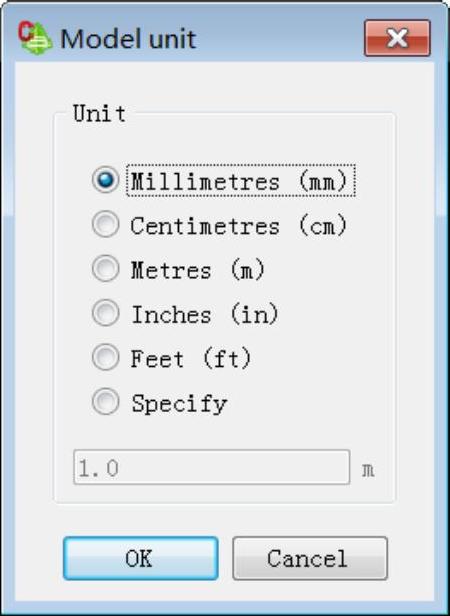450x616 pixels.
Task: Click the "Model unit" title bar text
Action: click(128, 39)
